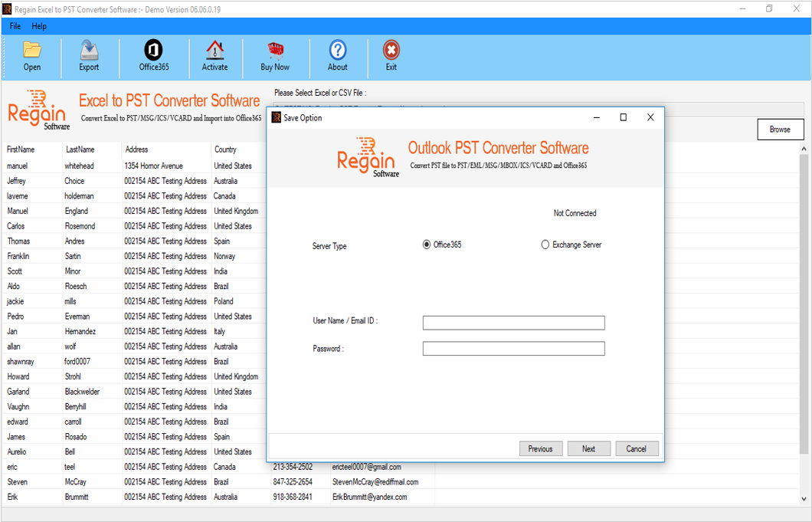Select the Office365 server type
812x522 pixels.
(x=426, y=244)
